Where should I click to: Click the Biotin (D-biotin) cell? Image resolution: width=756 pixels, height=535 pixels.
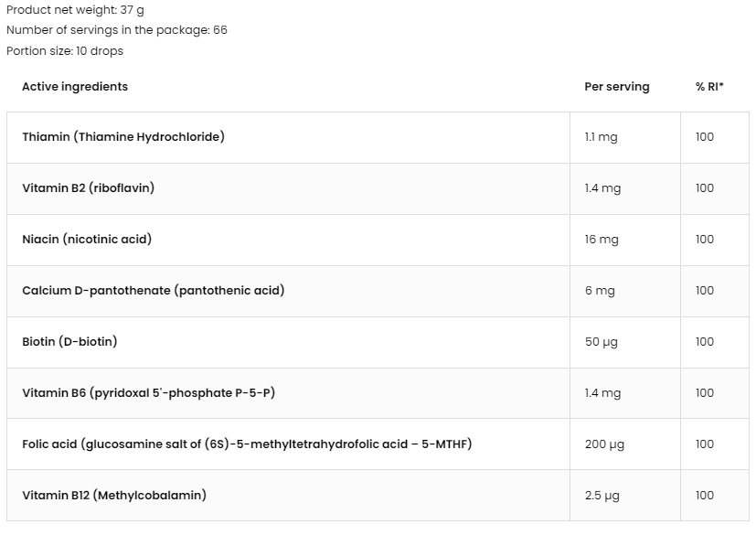tap(288, 342)
